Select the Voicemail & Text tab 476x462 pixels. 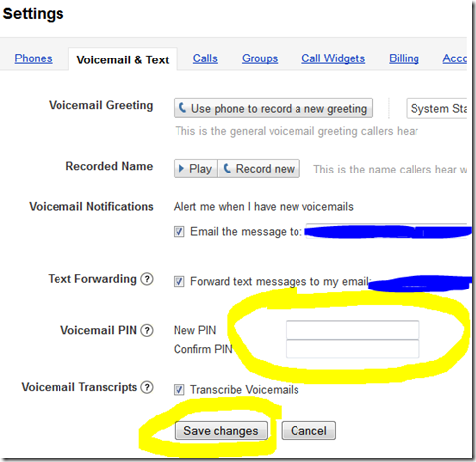[123, 59]
